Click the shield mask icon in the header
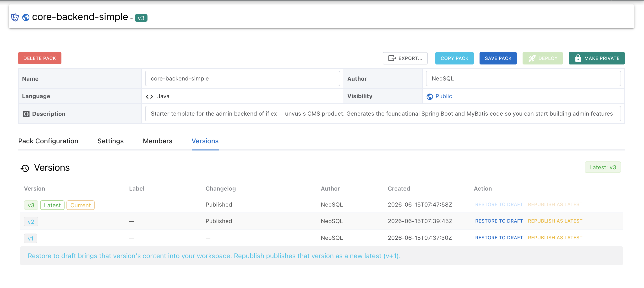The image size is (644, 288). click(15, 17)
